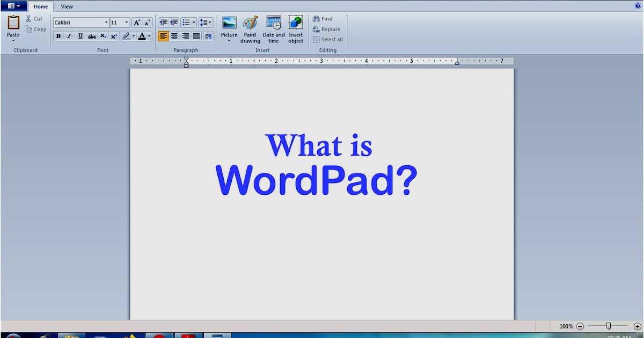Open the Replace dialog
The image size is (644, 338).
(x=326, y=29)
